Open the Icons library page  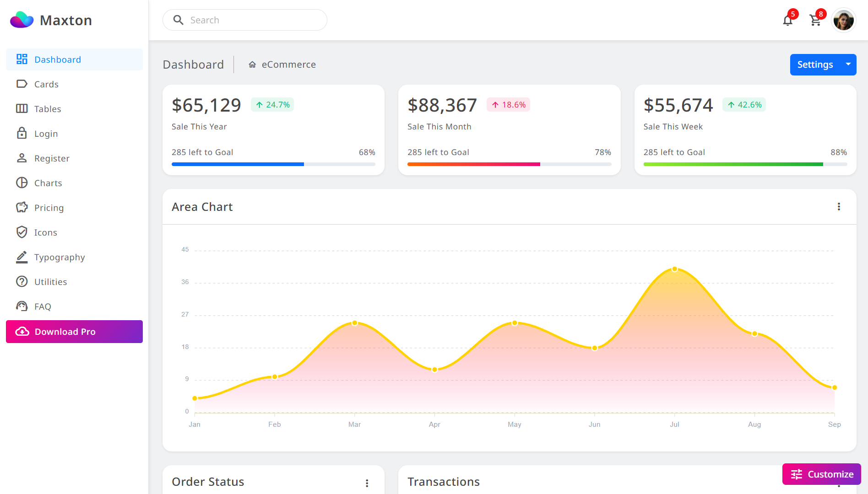[46, 232]
